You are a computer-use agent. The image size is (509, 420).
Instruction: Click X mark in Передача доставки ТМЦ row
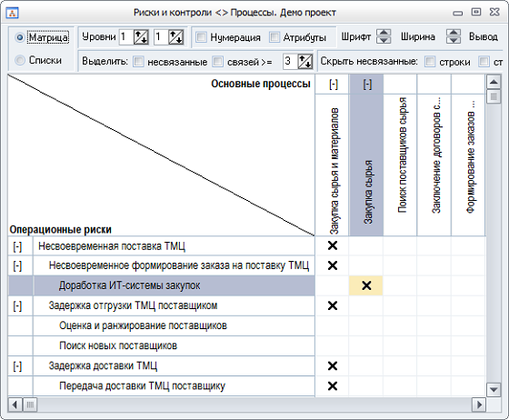[333, 386]
